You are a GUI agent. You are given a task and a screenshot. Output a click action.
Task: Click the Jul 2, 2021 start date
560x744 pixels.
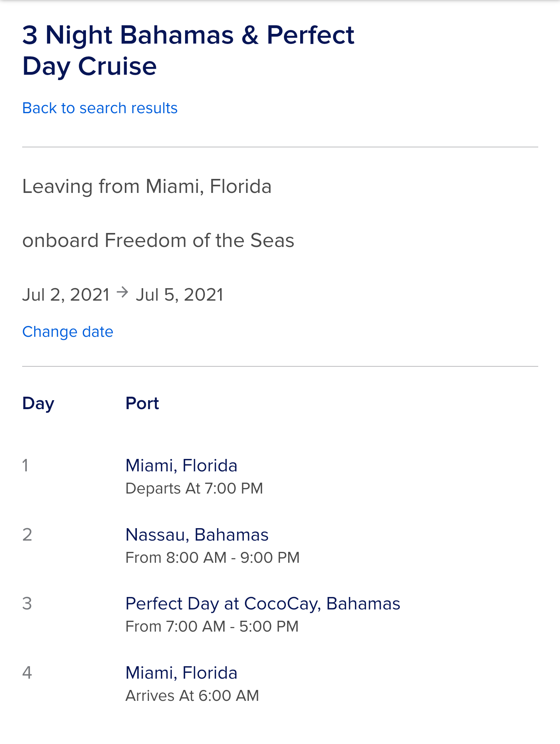click(66, 295)
